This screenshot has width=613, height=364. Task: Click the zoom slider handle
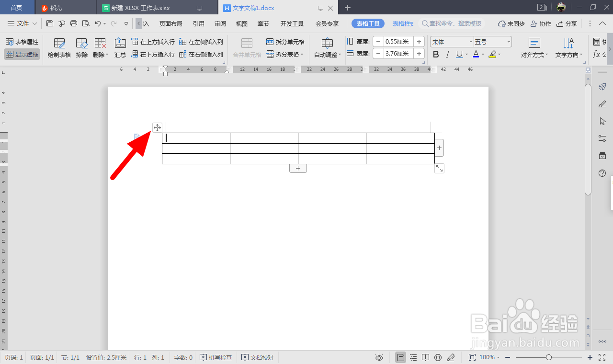point(549,357)
